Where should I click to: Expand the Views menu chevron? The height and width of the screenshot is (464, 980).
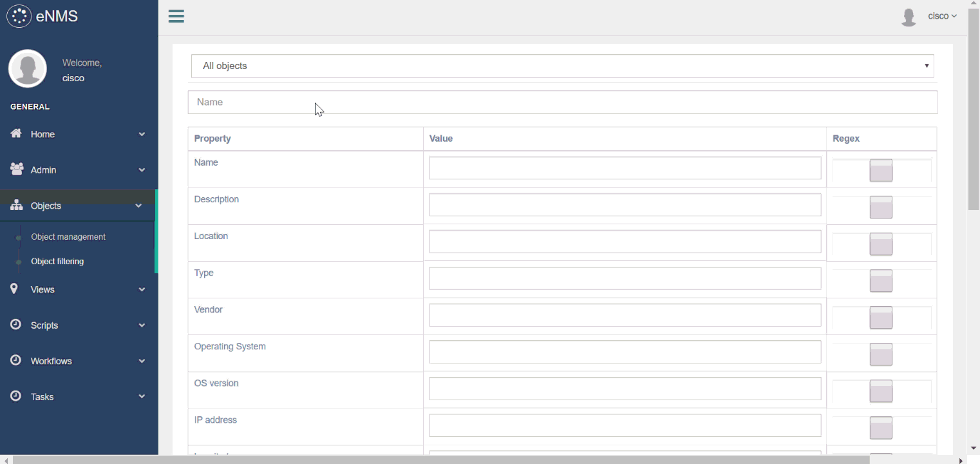[x=142, y=289]
